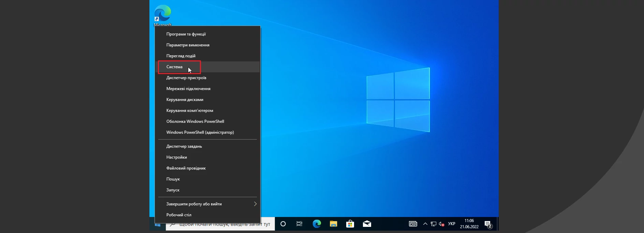Open Диспетчер завдань
644x233 pixels.
(x=207, y=146)
